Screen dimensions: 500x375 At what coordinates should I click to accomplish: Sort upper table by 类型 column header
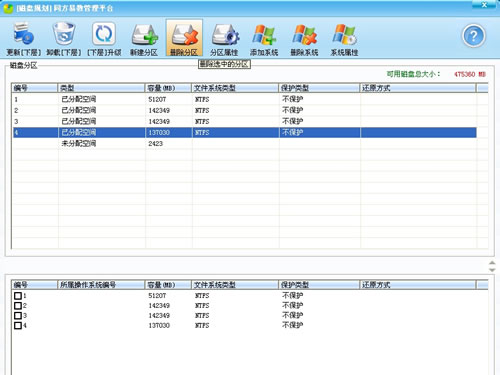click(101, 88)
